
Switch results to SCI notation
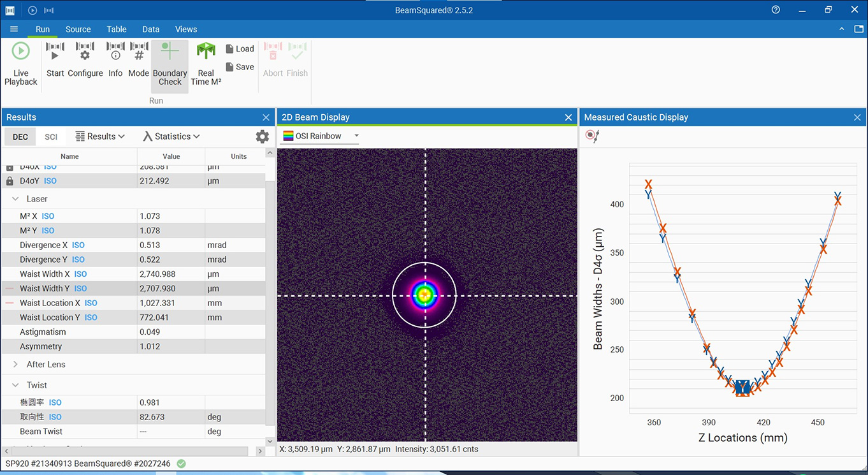pyautogui.click(x=51, y=137)
